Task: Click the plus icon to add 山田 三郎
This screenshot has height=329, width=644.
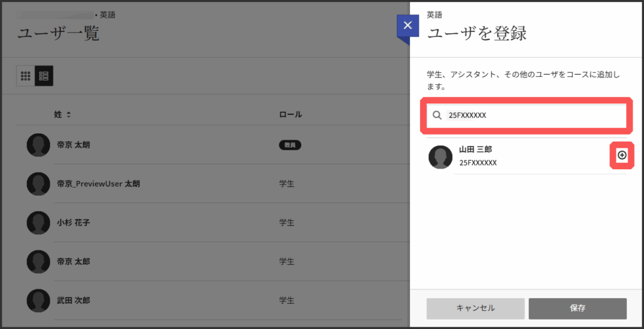Action: (x=622, y=155)
